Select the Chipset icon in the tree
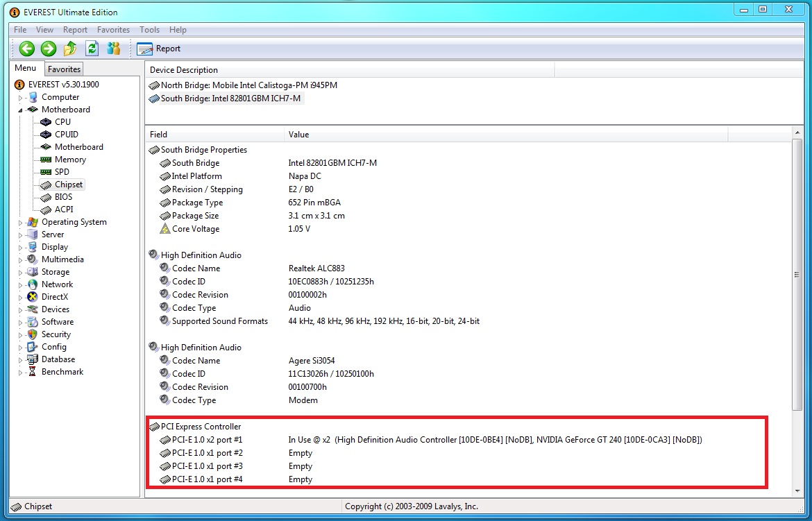This screenshot has height=521, width=812. coord(46,185)
